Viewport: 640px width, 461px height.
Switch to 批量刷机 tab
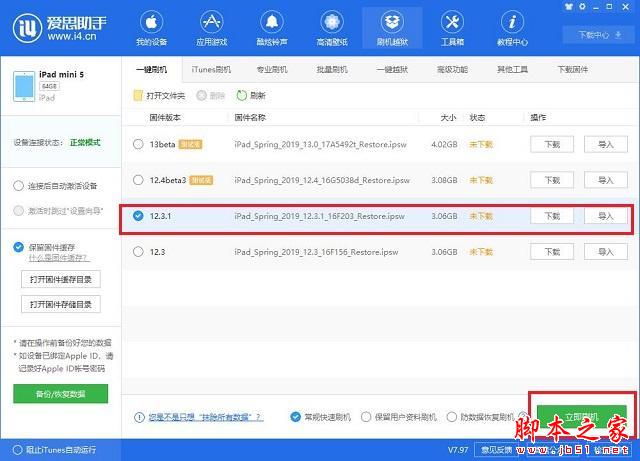tap(332, 69)
